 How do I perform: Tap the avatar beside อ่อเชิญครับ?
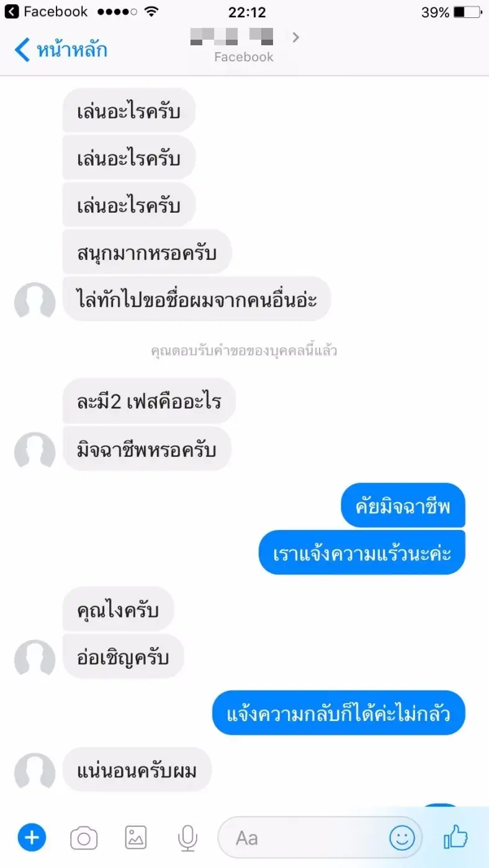(x=35, y=658)
